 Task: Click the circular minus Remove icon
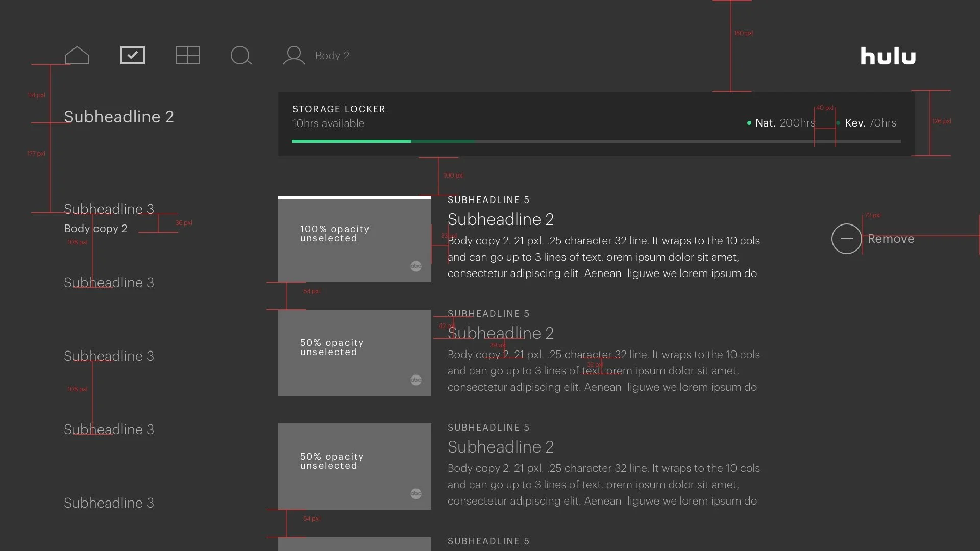coord(846,239)
